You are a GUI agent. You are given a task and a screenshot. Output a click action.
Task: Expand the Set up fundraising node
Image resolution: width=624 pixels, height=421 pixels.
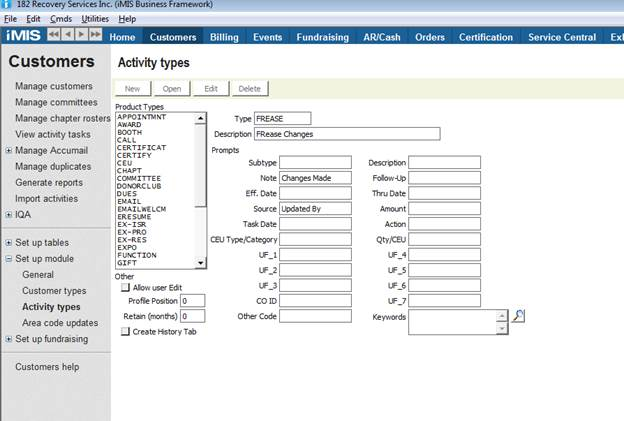click(8, 339)
